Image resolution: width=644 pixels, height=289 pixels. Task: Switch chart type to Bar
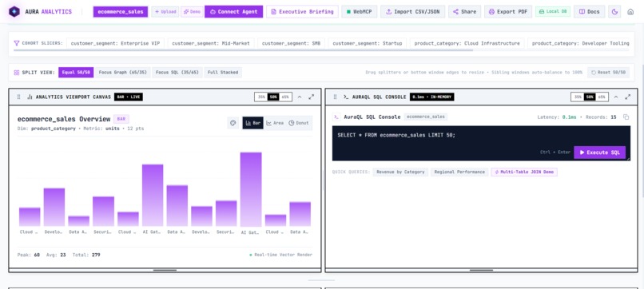(x=253, y=123)
